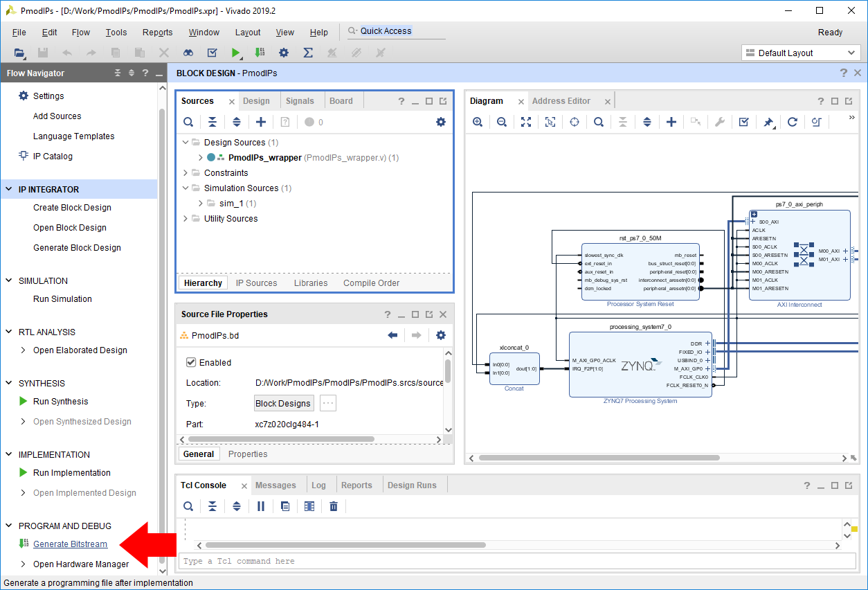868x590 pixels.
Task: Open the Default Layout dropdown
Action: [802, 53]
